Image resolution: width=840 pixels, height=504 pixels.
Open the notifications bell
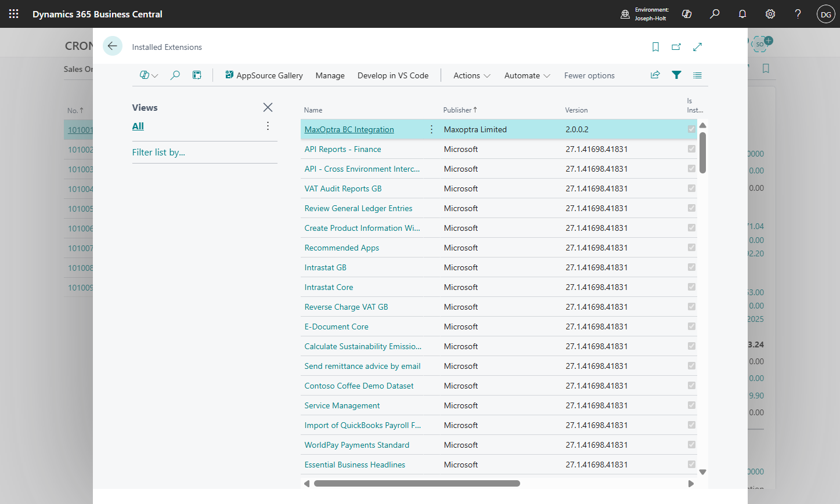coord(742,14)
